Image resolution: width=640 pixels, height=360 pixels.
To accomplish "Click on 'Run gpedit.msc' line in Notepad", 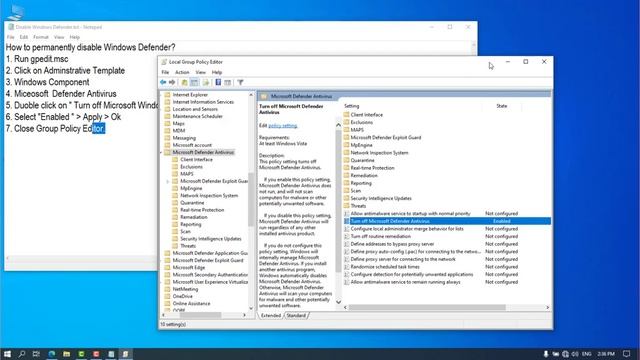I will coord(37,59).
